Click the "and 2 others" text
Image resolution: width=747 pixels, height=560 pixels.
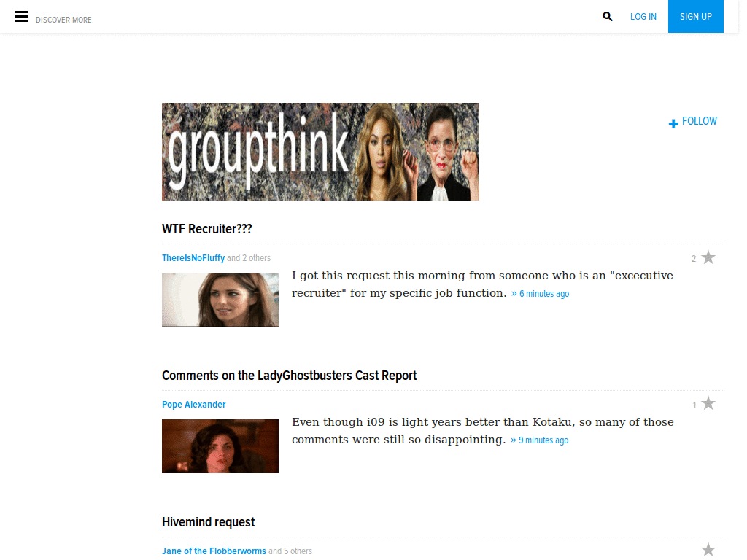(x=249, y=258)
